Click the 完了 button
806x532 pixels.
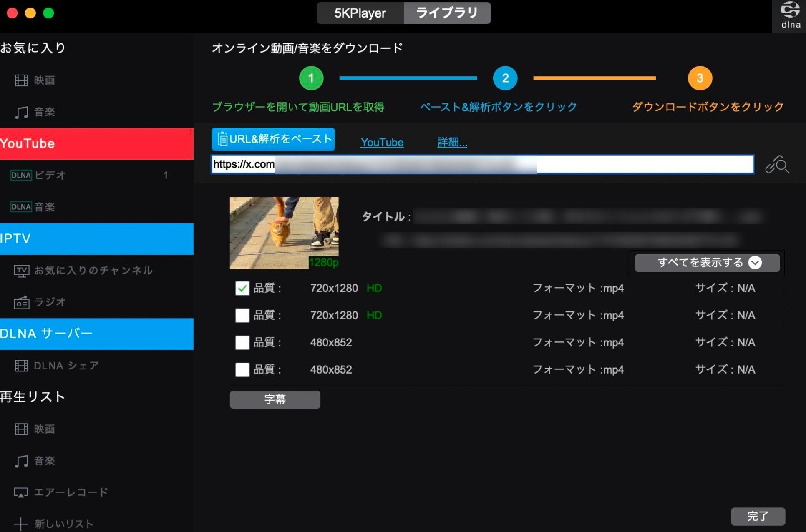758,516
